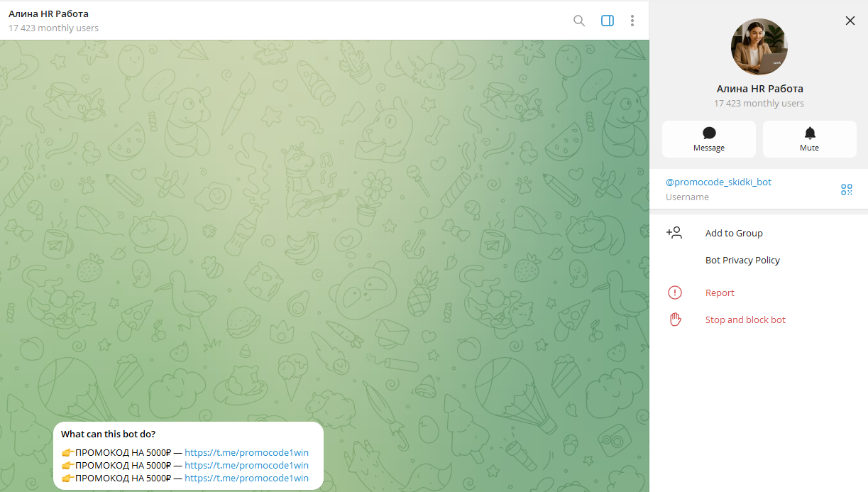Open the first promocode1win link

246,453
